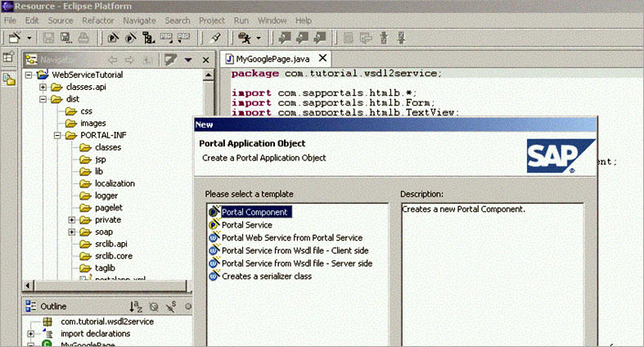Click Navigator vertical scrollbar up arrow
644x347 pixels.
click(x=208, y=75)
